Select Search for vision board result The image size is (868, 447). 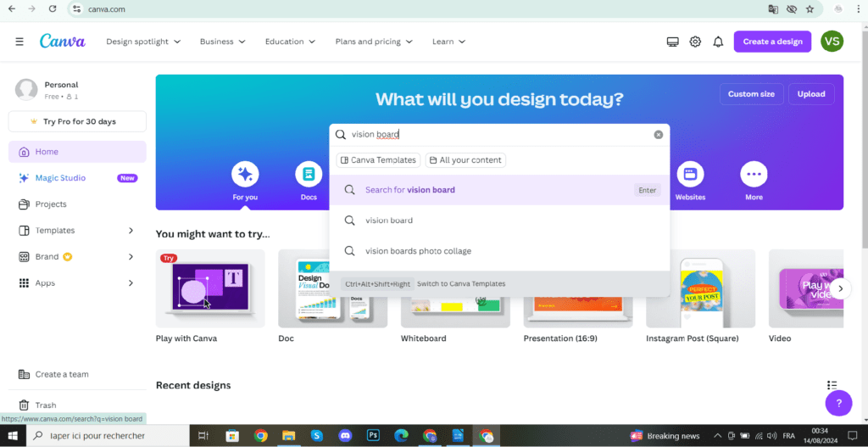(499, 190)
